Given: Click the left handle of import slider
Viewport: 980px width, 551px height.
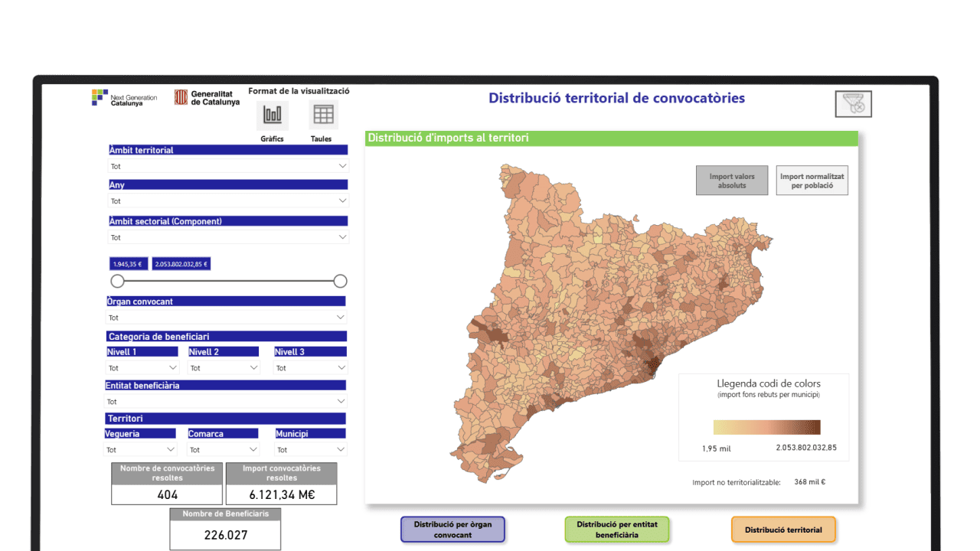Looking at the screenshot, I should pyautogui.click(x=118, y=281).
